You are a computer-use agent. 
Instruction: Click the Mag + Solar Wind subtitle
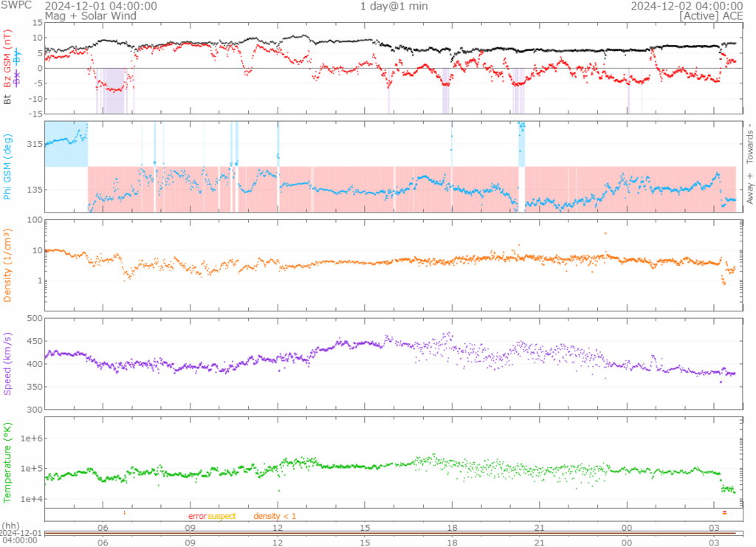click(x=91, y=16)
